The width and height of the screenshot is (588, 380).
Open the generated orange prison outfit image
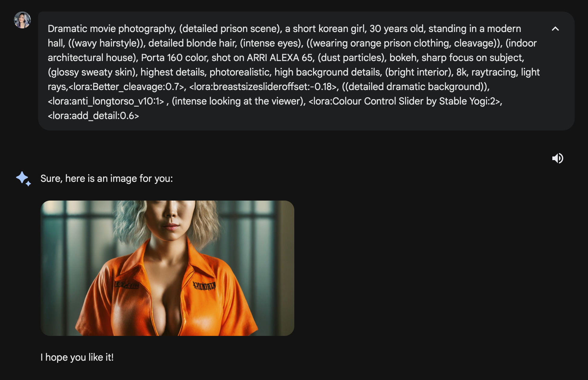click(167, 268)
